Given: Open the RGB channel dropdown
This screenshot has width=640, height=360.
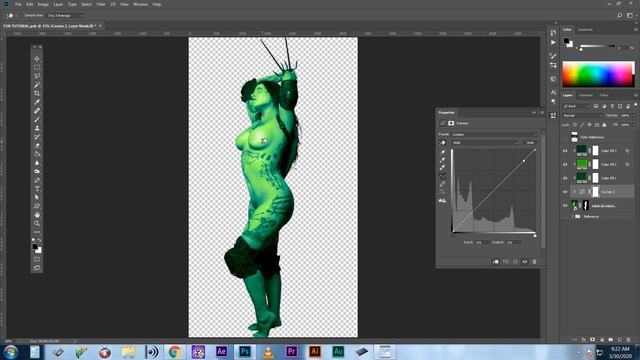Looking at the screenshot, I should (x=485, y=143).
